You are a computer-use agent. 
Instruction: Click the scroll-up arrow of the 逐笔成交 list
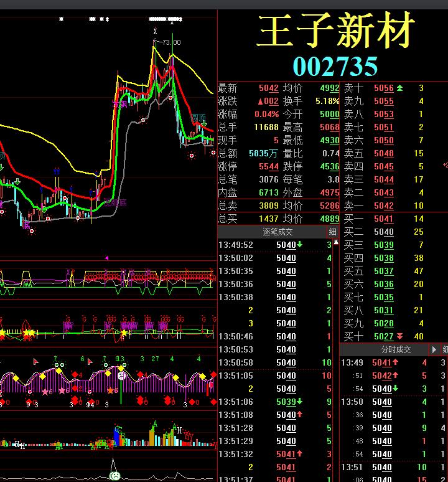click(336, 242)
